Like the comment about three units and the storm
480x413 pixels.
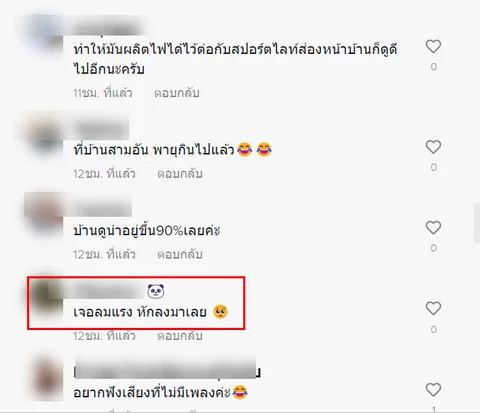(x=433, y=147)
